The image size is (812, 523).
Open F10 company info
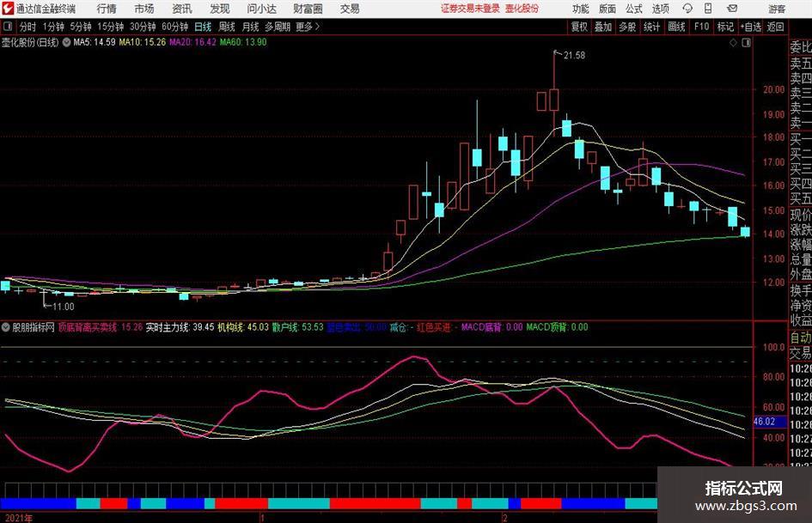[x=701, y=27]
